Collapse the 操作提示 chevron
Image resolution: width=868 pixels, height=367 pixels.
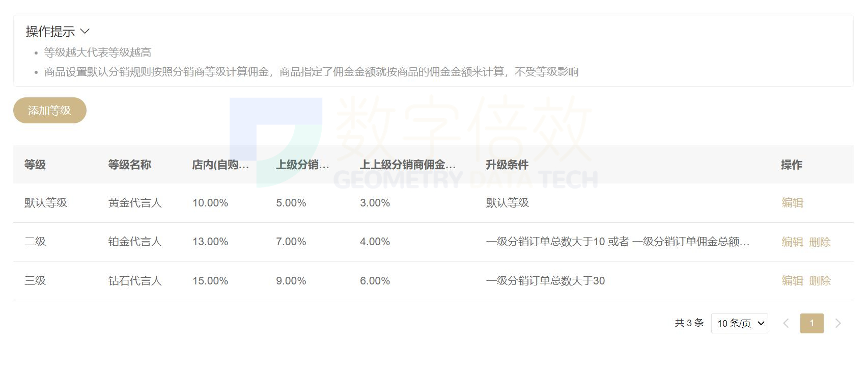[85, 32]
